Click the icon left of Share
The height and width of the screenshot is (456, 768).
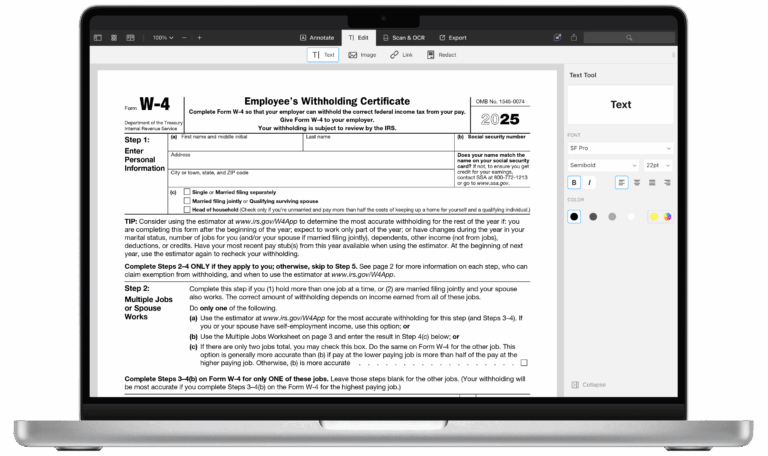pyautogui.click(x=557, y=38)
